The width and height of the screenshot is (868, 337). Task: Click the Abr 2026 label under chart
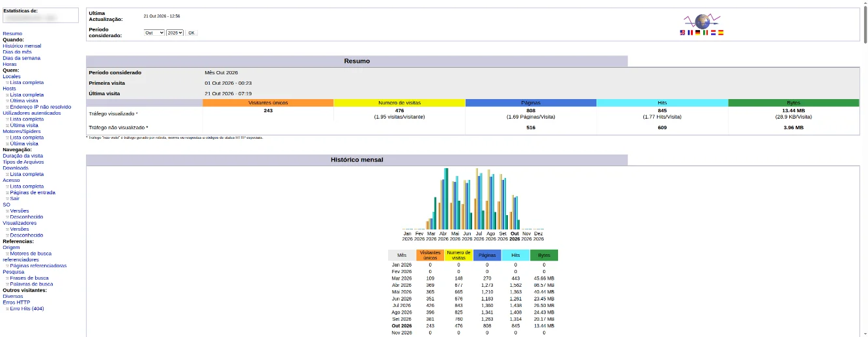(x=443, y=236)
